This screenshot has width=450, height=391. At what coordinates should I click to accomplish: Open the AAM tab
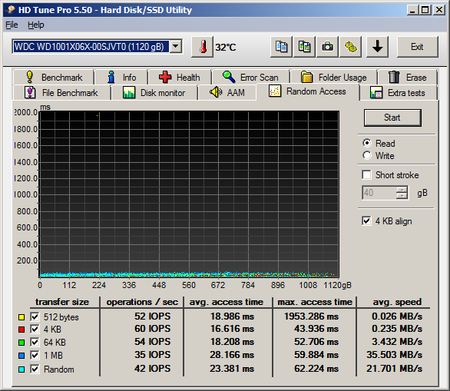coord(227,92)
